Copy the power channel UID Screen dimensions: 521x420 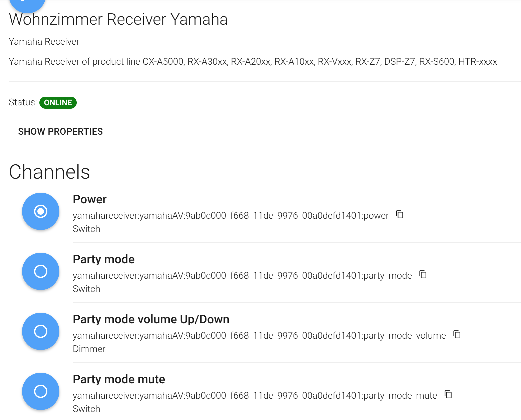pyautogui.click(x=400, y=214)
